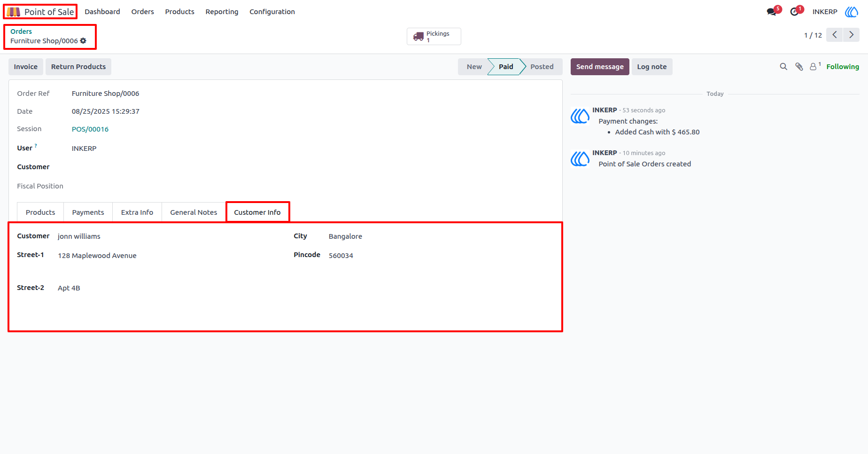868x454 pixels.
Task: Open Pickings truck smart button
Action: (x=434, y=36)
